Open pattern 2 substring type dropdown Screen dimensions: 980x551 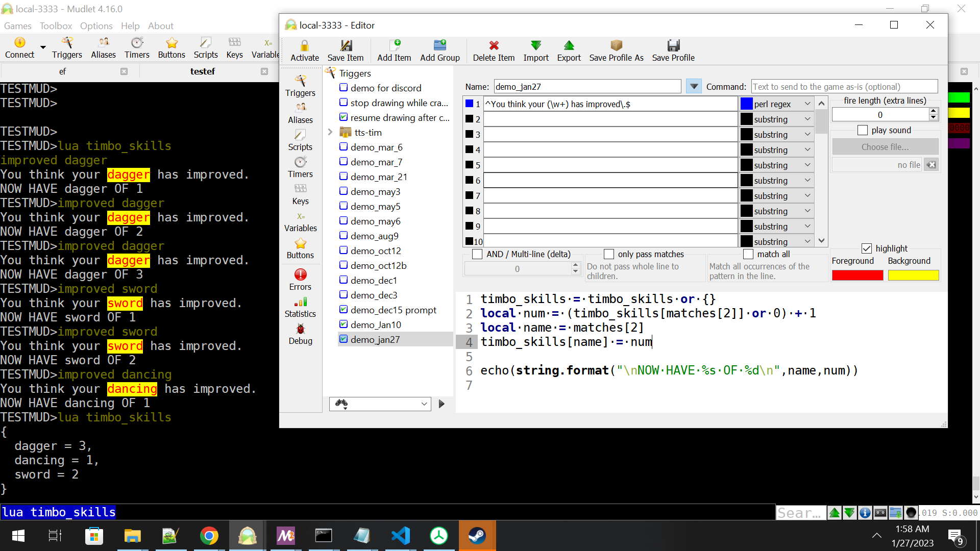(x=777, y=119)
